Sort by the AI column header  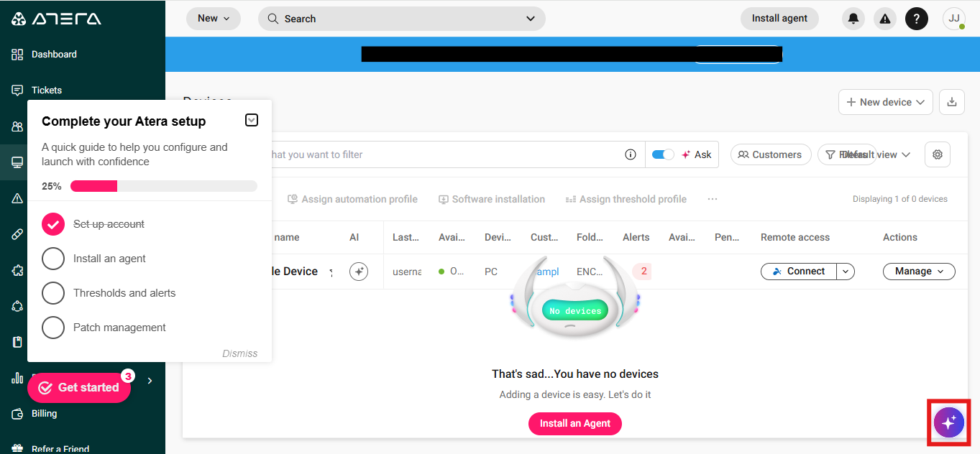click(354, 237)
